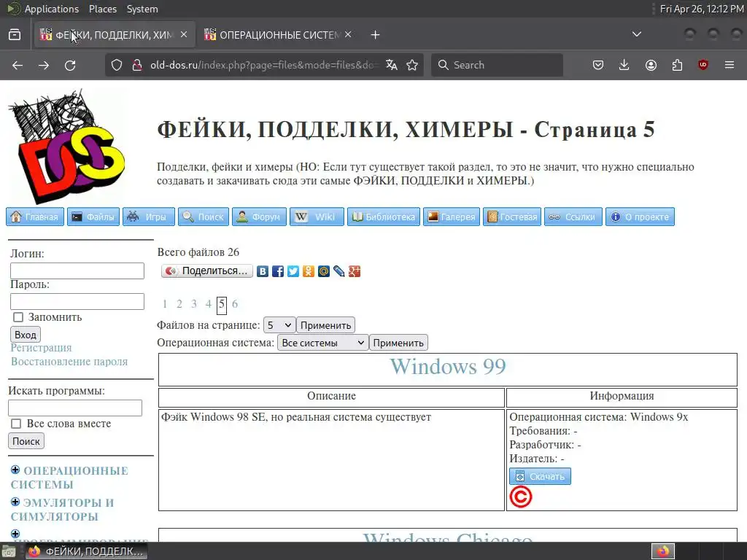Open the Firefox View icon
The height and width of the screenshot is (560, 747).
pyautogui.click(x=15, y=35)
